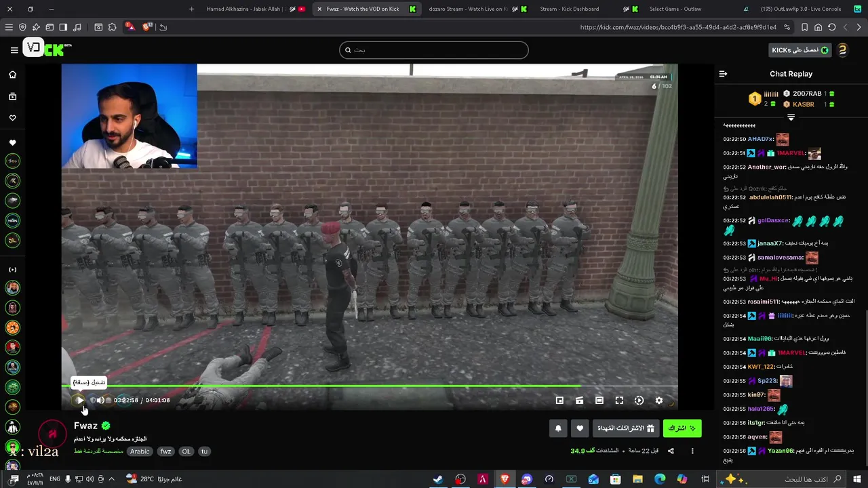Toggle the browser sidebar panel

[63, 27]
